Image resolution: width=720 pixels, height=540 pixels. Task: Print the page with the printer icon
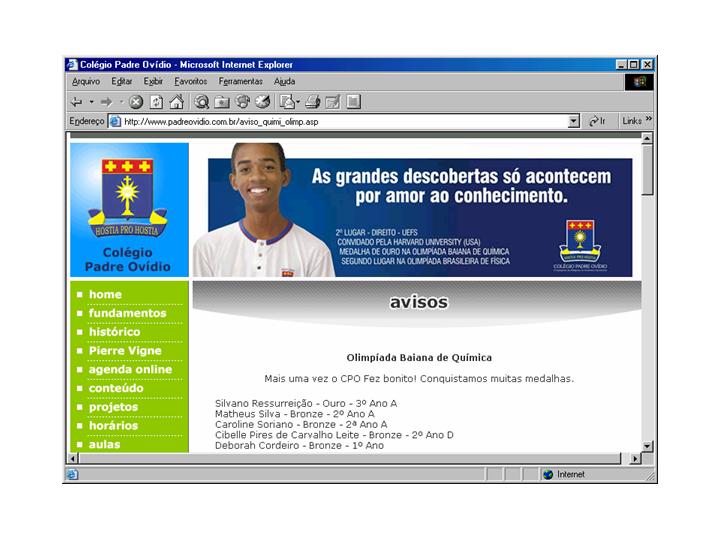pos(313,102)
